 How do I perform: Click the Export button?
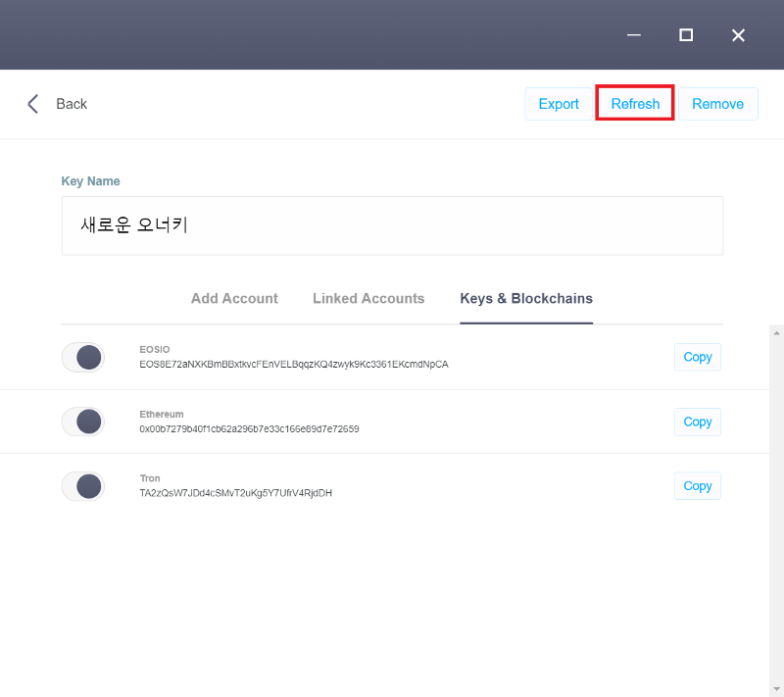click(559, 104)
